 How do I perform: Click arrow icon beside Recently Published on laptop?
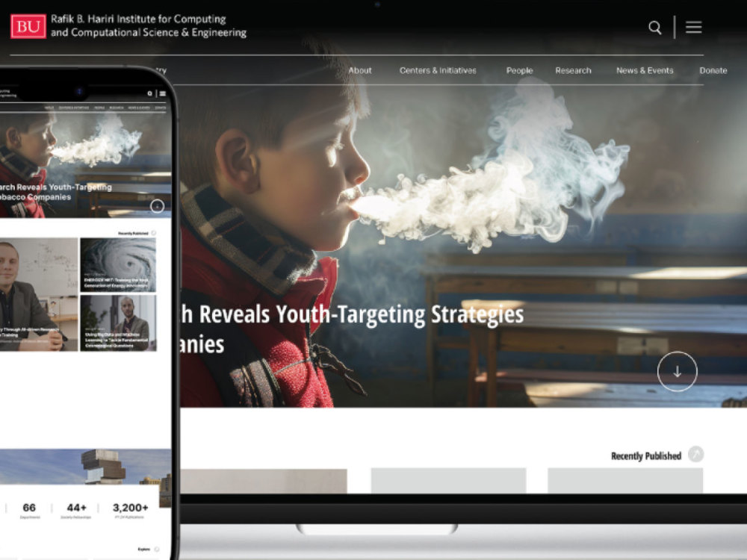point(696,454)
